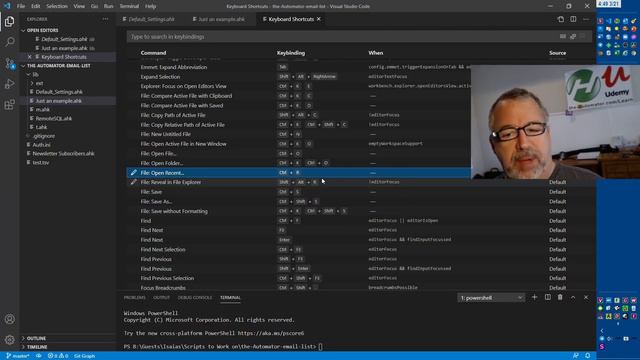Open Explorer more actions ellipsis
Image resolution: width=640 pixels, height=360 pixels.
pyautogui.click(x=105, y=19)
